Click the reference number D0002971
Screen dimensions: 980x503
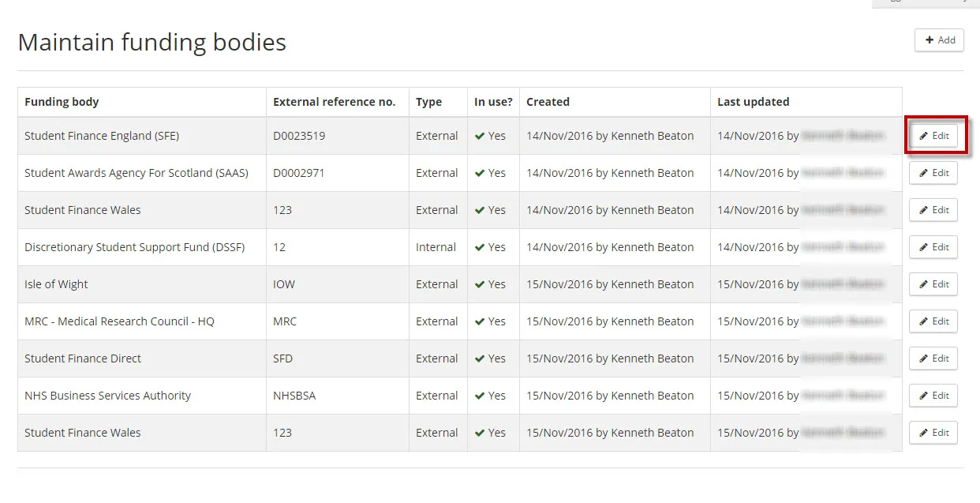click(x=299, y=173)
